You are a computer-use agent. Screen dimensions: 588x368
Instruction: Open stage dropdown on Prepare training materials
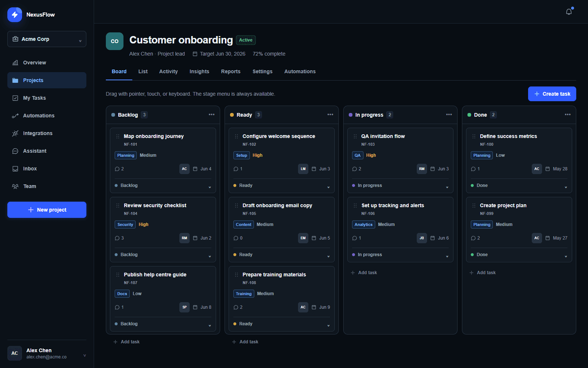pyautogui.click(x=282, y=324)
